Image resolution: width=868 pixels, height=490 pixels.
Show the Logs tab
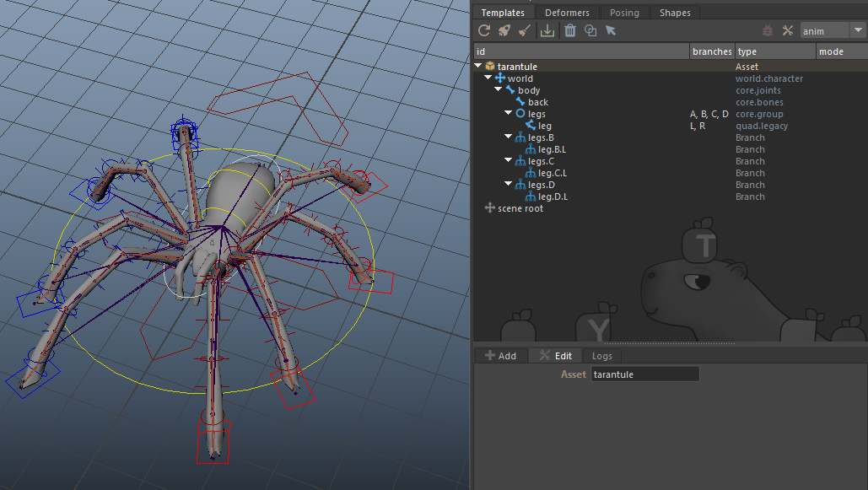pyautogui.click(x=601, y=356)
